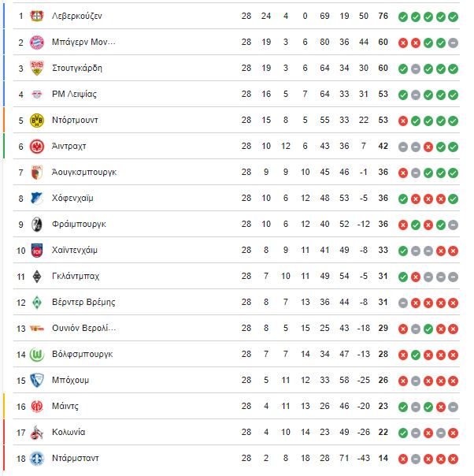The image size is (474, 476).
Task: Click the Heidenheim red and blue crest
Action: click(37, 251)
